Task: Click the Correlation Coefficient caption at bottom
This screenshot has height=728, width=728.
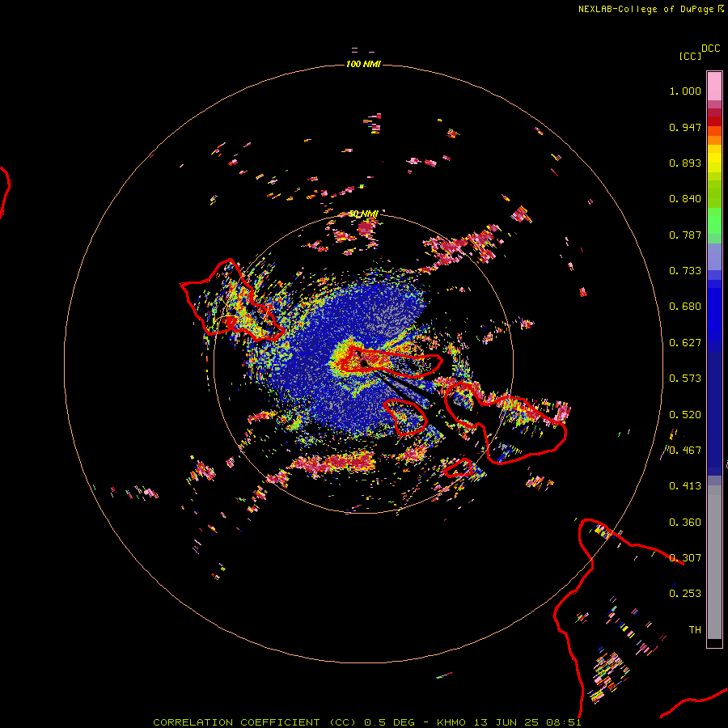Action: pyautogui.click(x=366, y=722)
